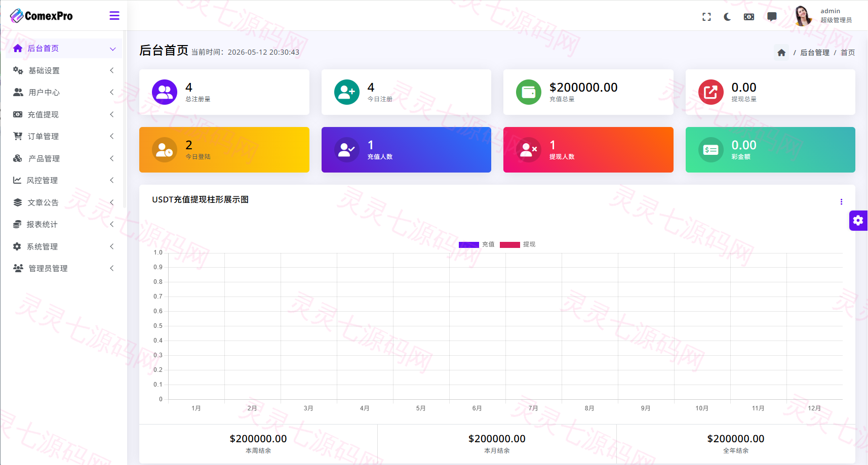Click the 产品管理 cubes icon
The width and height of the screenshot is (868, 465).
pyautogui.click(x=18, y=158)
